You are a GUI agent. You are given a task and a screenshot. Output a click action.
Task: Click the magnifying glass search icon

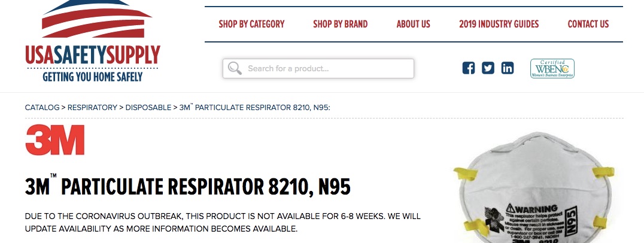(x=235, y=68)
